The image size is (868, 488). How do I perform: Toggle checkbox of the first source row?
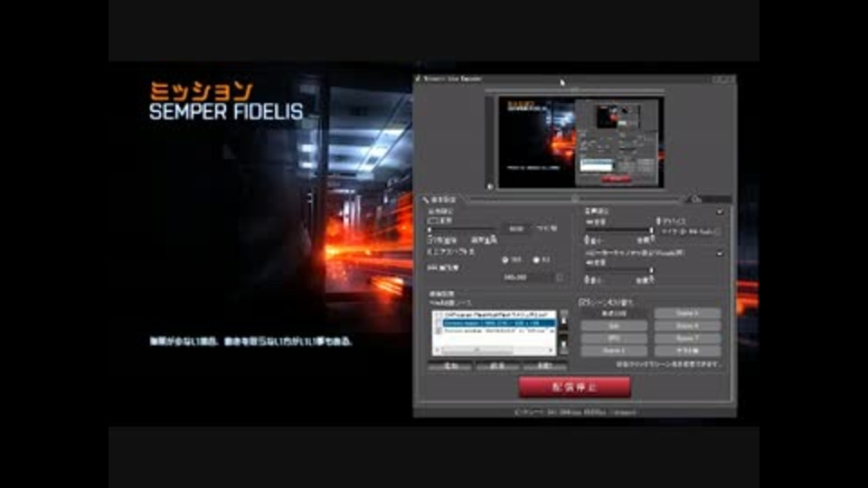[438, 314]
